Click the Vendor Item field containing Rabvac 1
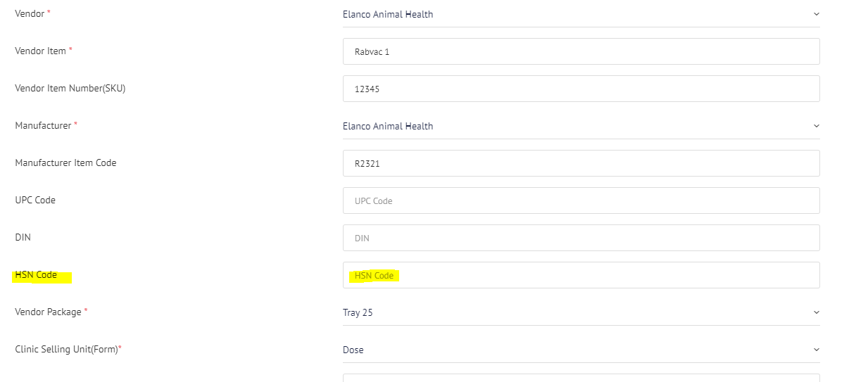The width and height of the screenshot is (868, 382). [581, 51]
